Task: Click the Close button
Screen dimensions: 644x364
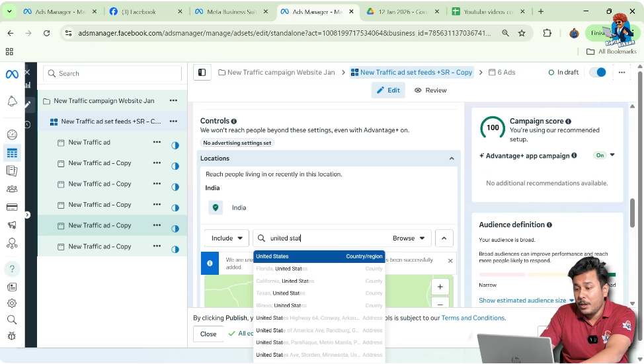Action: click(208, 334)
